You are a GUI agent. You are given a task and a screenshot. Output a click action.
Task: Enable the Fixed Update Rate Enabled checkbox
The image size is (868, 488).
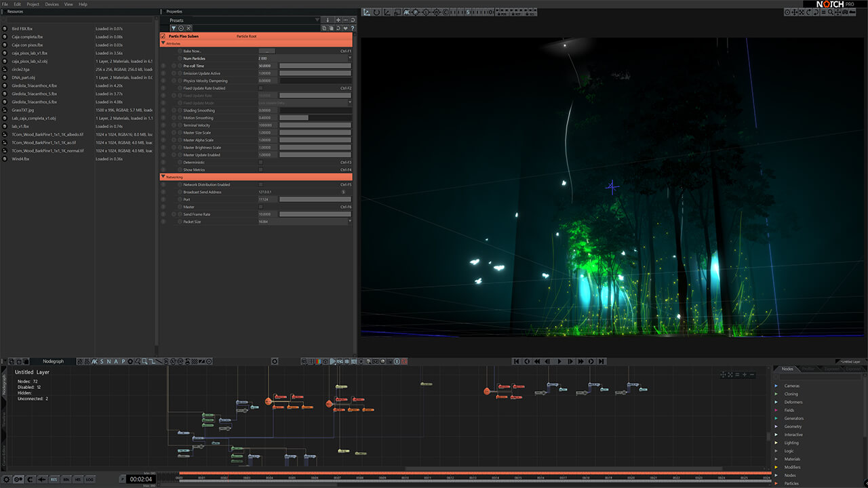tap(260, 88)
